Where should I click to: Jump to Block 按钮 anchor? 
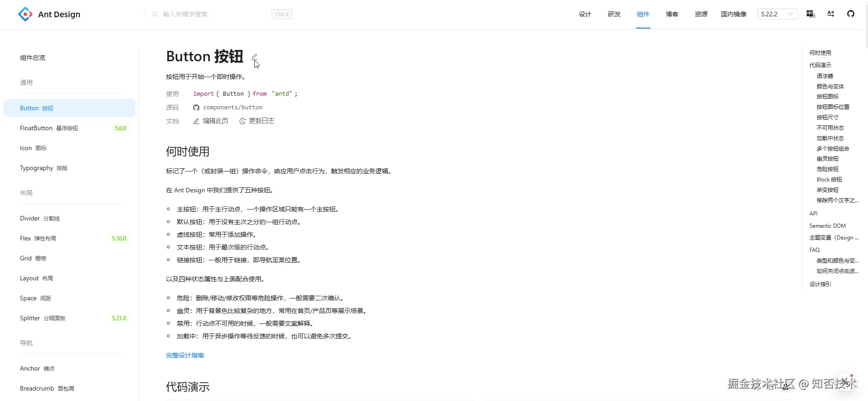829,180
